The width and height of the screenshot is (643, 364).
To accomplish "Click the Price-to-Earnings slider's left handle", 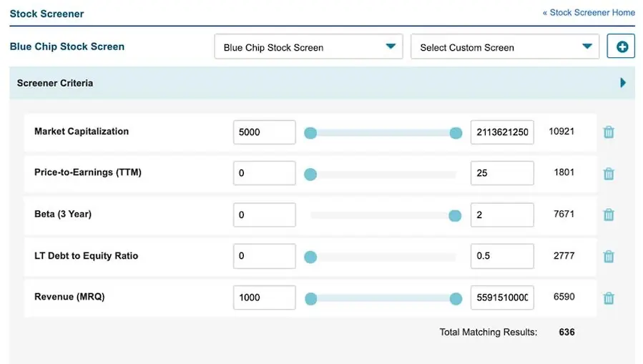I will pyautogui.click(x=310, y=174).
